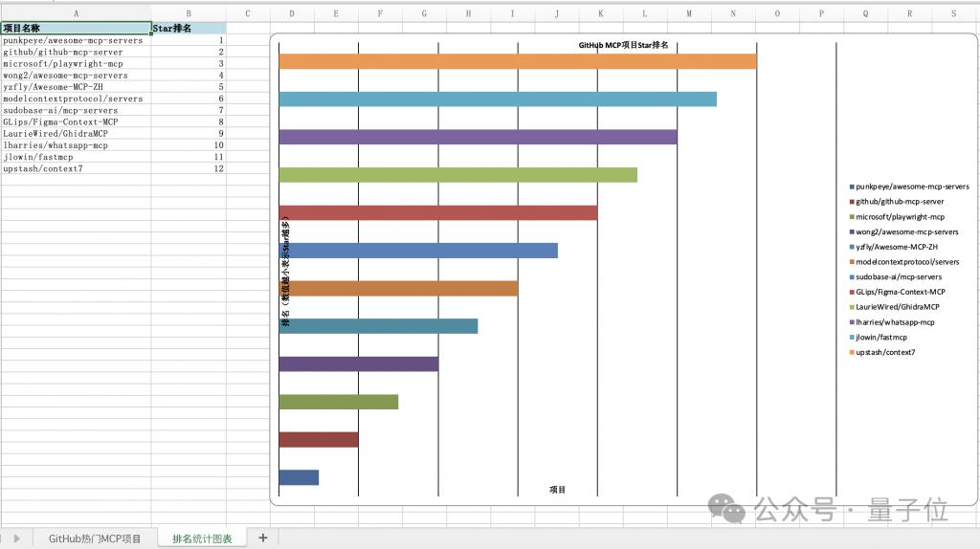980x549 pixels.
Task: Select cell punkpeye/awesome-mcp-servers in column A
Action: coord(76,40)
